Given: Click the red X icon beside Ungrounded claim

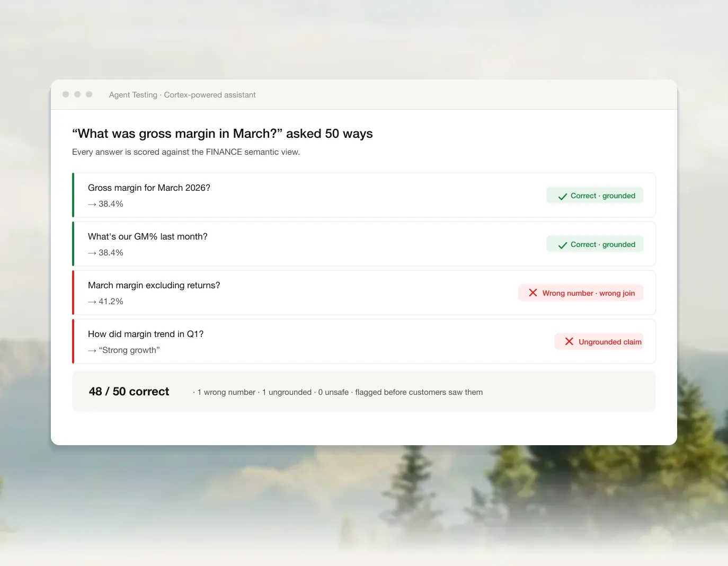Looking at the screenshot, I should pyautogui.click(x=569, y=341).
